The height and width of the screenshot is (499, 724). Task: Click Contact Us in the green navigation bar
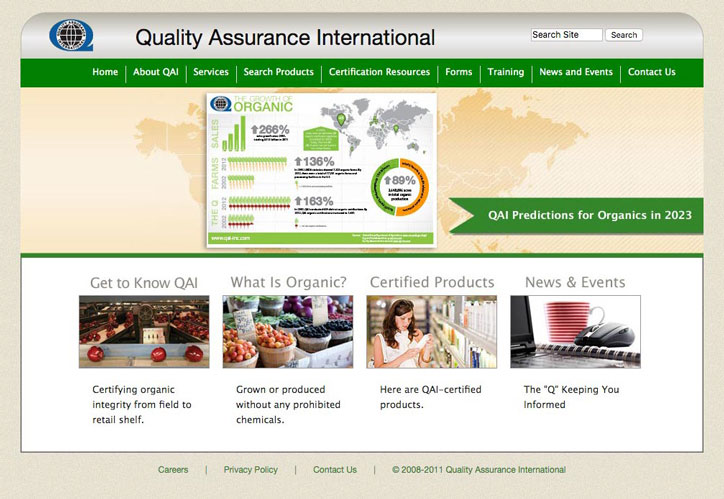[652, 72]
